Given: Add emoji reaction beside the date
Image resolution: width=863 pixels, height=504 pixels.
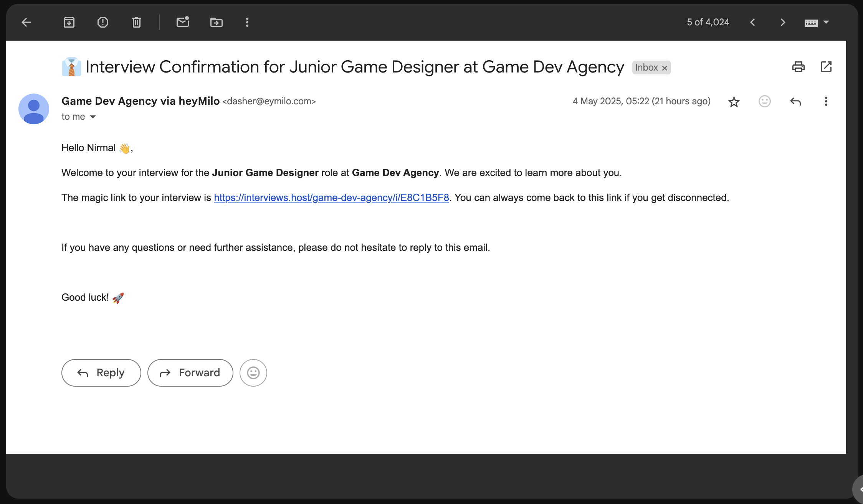Looking at the screenshot, I should click(x=765, y=101).
